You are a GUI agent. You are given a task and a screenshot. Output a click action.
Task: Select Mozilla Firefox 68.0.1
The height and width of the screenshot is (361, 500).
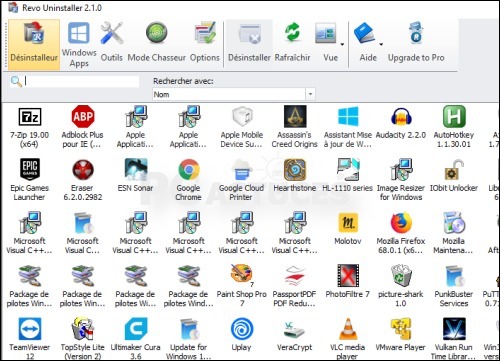point(401,233)
